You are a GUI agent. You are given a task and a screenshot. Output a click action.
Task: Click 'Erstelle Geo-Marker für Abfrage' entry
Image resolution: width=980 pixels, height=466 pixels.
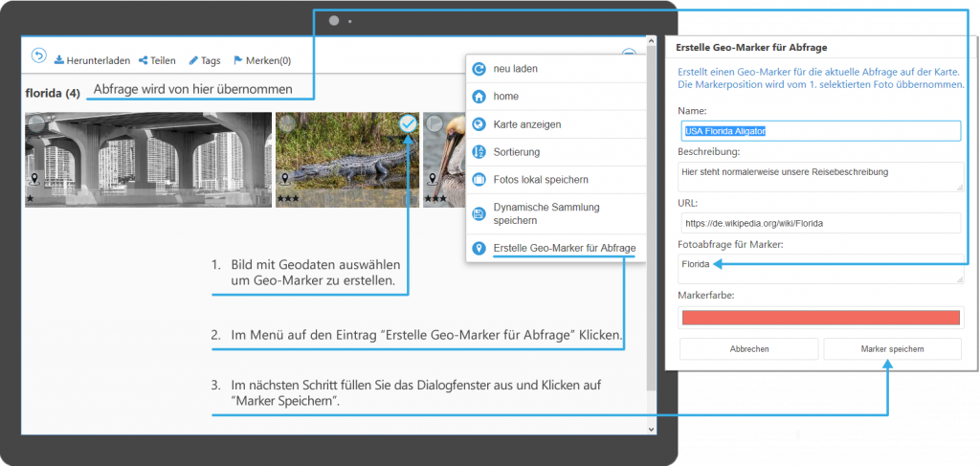(x=564, y=249)
